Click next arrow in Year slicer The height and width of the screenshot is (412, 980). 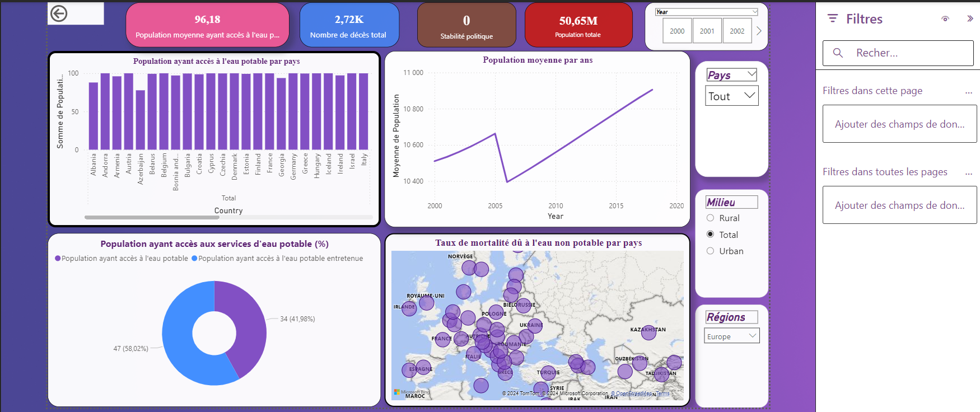(x=759, y=31)
